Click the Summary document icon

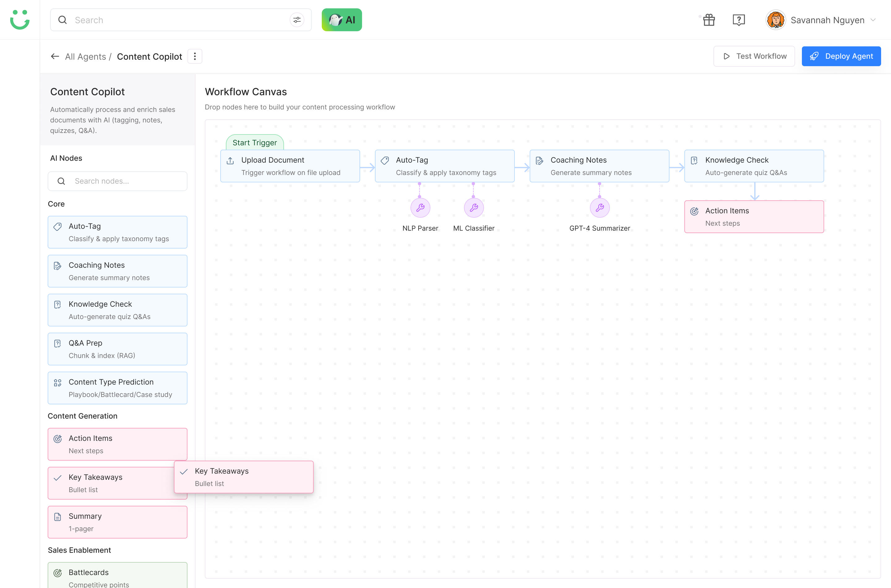tap(58, 517)
